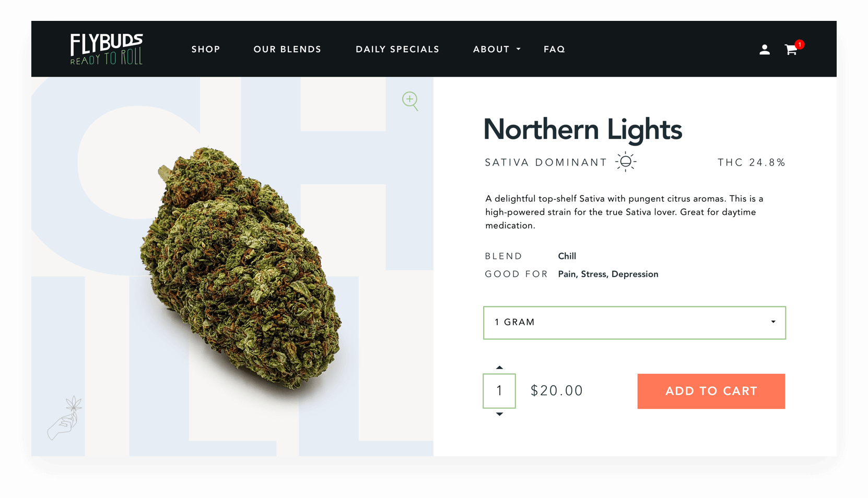Viewport: 868px width, 498px height.
Task: Open the user account icon
Action: click(x=765, y=50)
